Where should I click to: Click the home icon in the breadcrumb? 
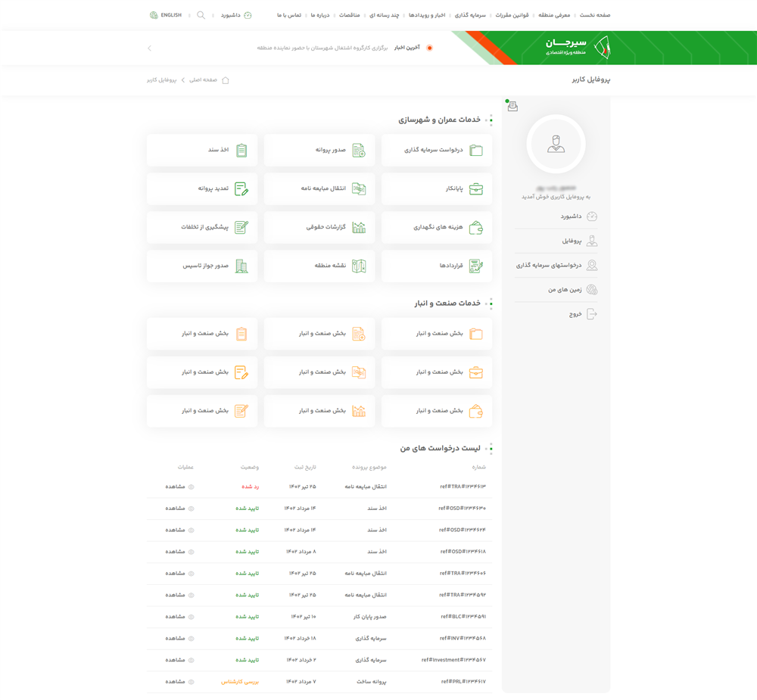[x=226, y=80]
